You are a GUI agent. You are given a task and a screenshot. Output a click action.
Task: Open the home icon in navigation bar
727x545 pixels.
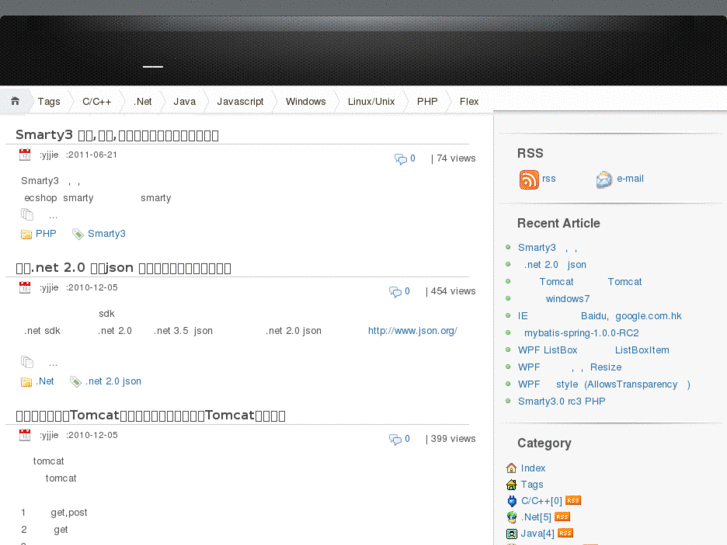click(x=15, y=101)
